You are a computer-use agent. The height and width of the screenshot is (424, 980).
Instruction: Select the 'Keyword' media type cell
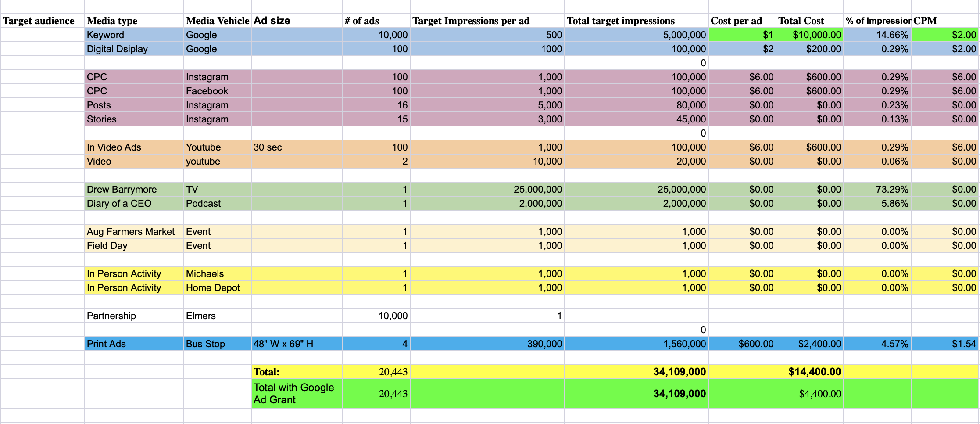point(134,35)
